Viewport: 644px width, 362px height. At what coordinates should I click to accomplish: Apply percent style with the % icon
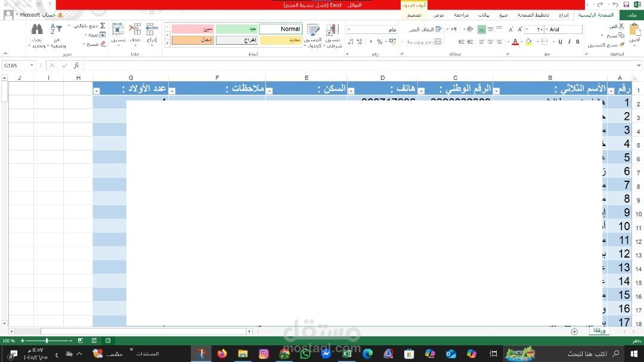379,42
